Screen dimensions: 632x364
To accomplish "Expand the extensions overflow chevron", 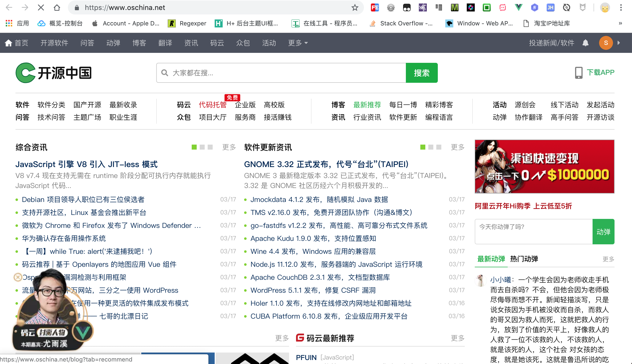I will pyautogui.click(x=620, y=23).
